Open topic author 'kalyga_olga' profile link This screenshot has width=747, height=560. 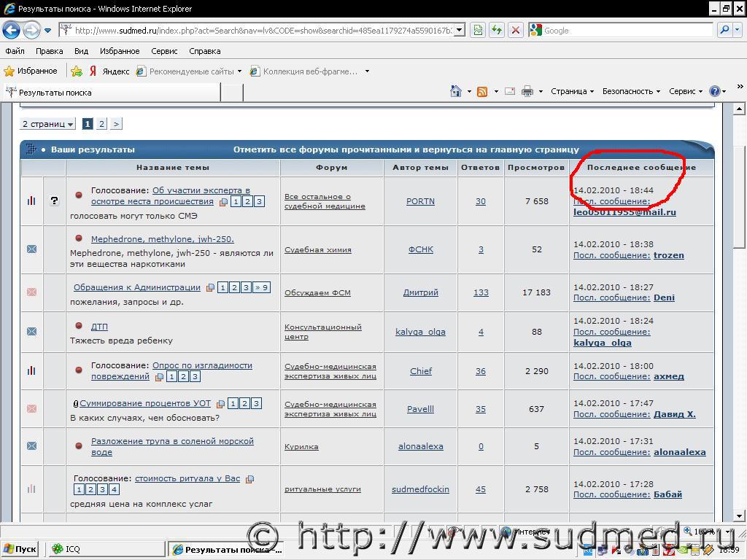tap(420, 332)
